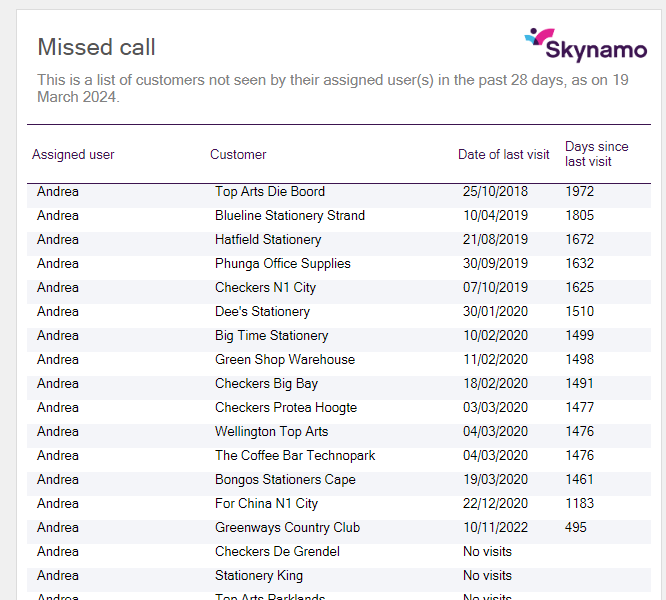
Task: Click the Checkers N1 City entry
Action: click(265, 287)
